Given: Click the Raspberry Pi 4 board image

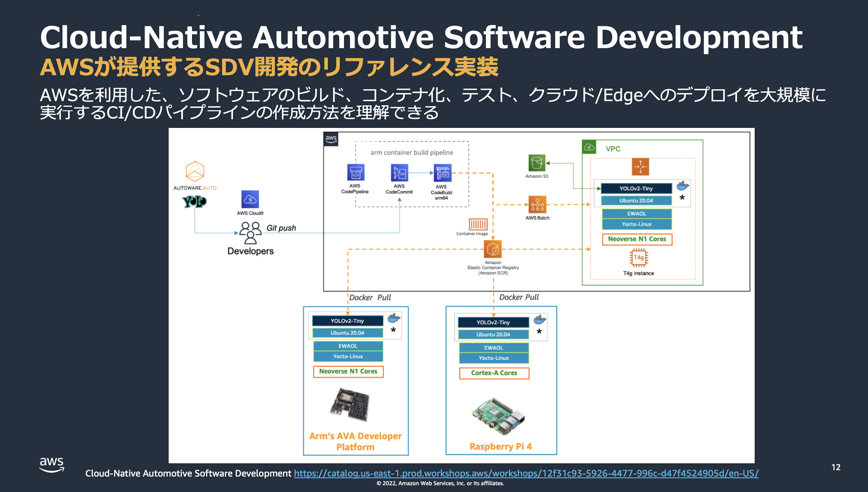Looking at the screenshot, I should (x=498, y=416).
